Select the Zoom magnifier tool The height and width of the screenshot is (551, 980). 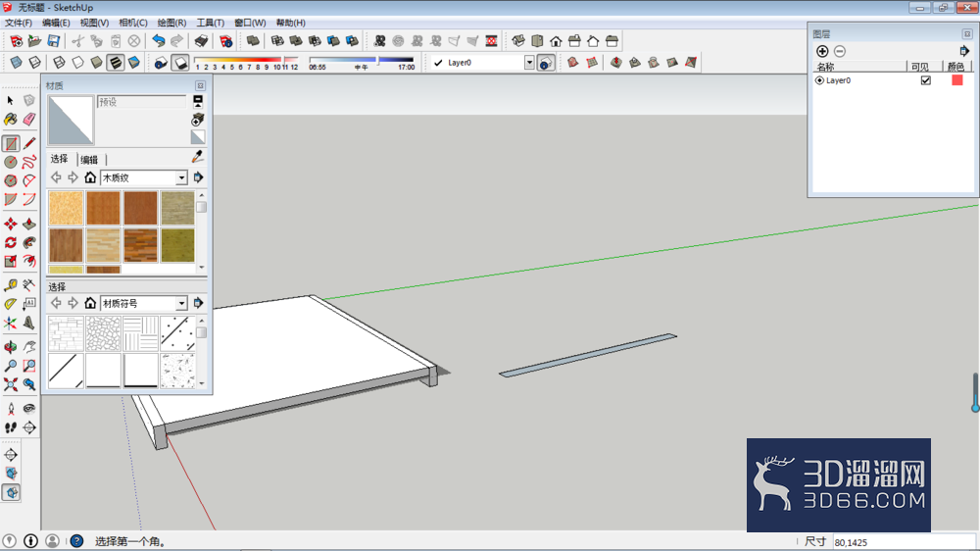coord(11,366)
